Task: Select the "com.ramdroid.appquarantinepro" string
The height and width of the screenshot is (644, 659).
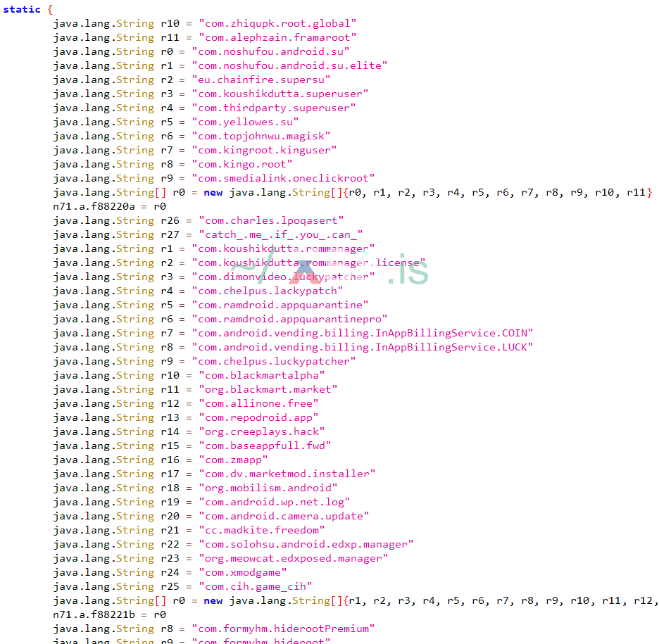Action: [x=289, y=320]
